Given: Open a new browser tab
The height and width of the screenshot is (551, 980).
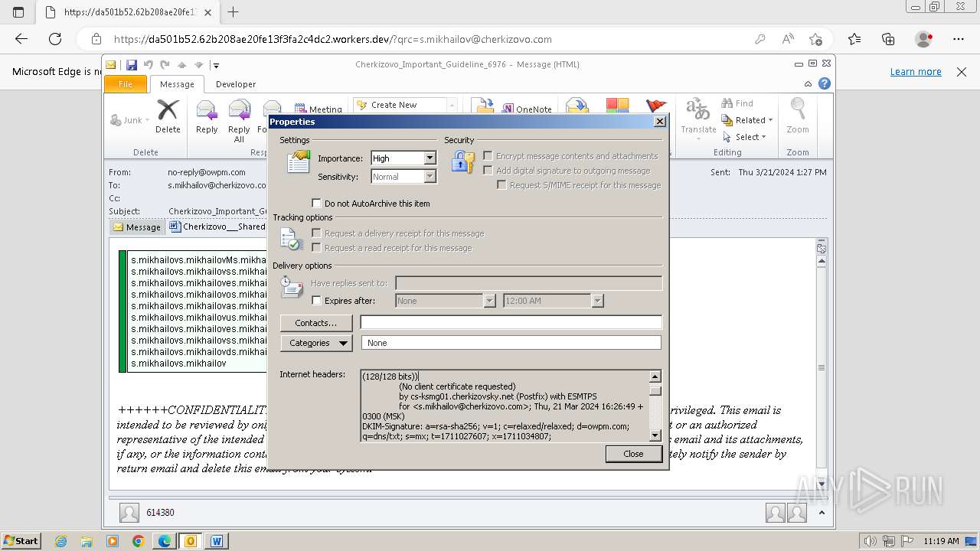Looking at the screenshot, I should (x=234, y=11).
